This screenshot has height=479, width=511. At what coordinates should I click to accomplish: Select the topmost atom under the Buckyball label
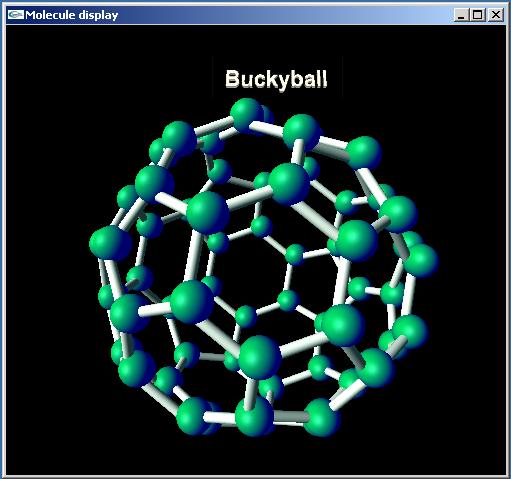coord(247,116)
